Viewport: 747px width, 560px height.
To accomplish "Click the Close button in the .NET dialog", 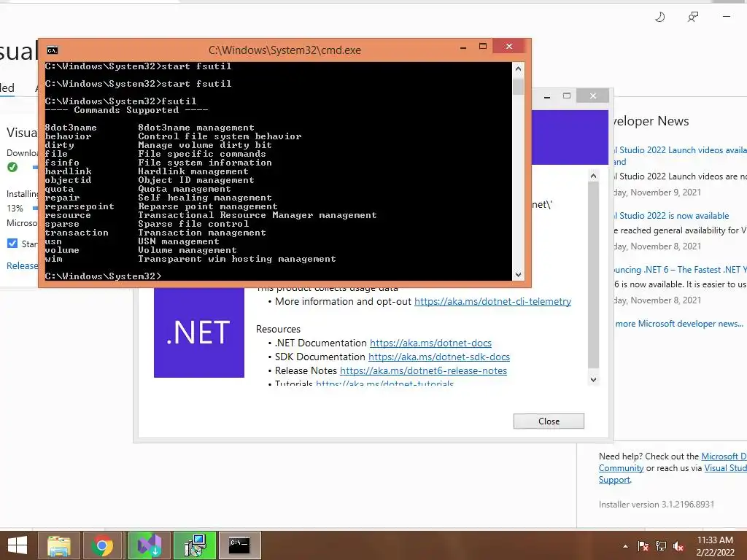I will click(x=549, y=421).
